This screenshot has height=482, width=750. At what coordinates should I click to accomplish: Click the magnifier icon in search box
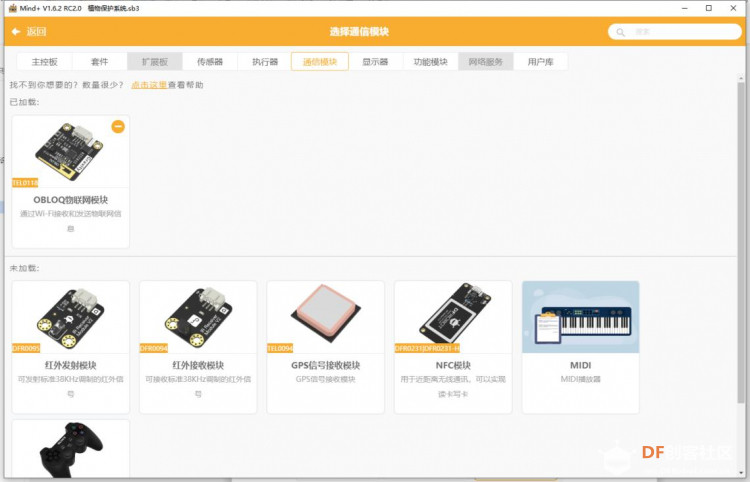[x=620, y=33]
